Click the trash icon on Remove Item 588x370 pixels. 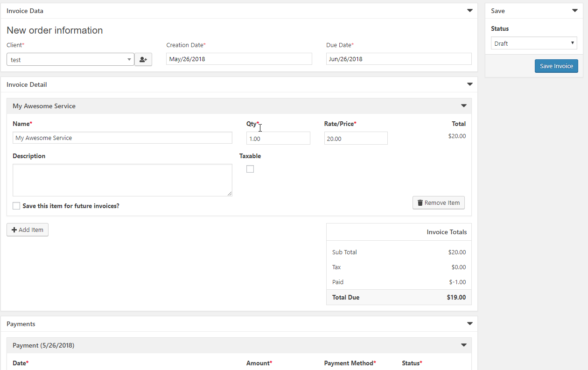point(420,203)
